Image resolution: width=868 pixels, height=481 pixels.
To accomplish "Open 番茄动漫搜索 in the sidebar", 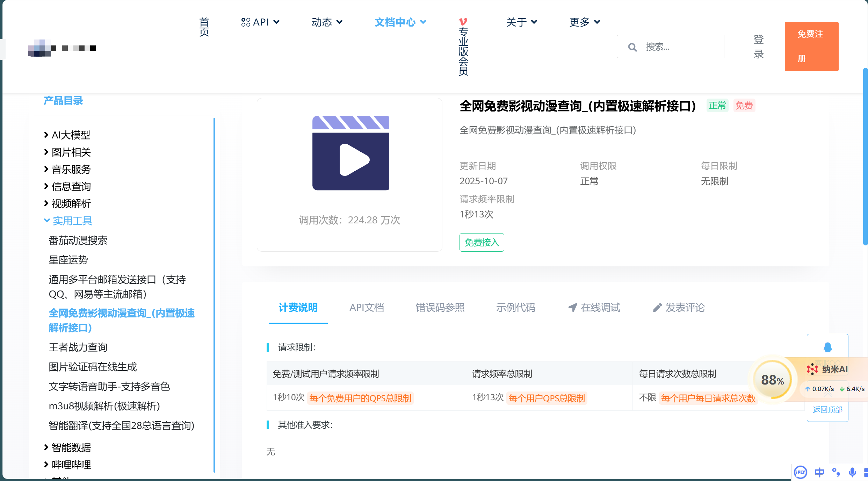I will (78, 240).
